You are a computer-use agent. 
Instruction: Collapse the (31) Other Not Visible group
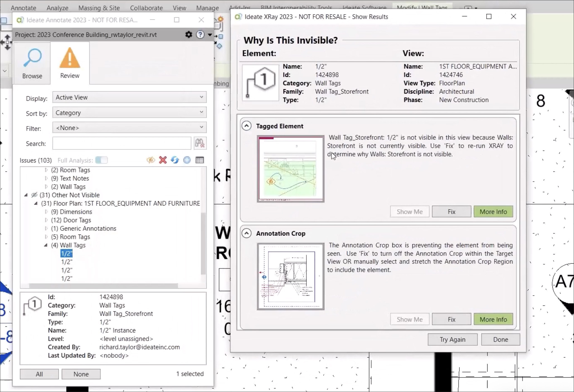pyautogui.click(x=26, y=195)
